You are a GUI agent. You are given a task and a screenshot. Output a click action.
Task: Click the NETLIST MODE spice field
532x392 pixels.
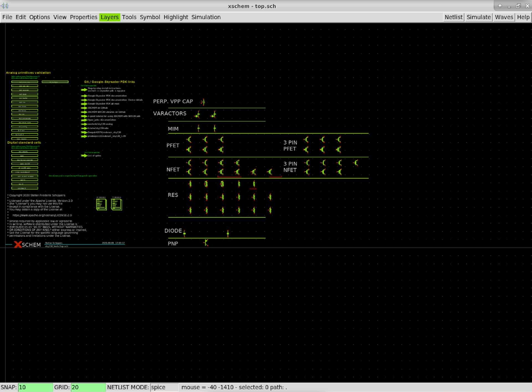164,387
